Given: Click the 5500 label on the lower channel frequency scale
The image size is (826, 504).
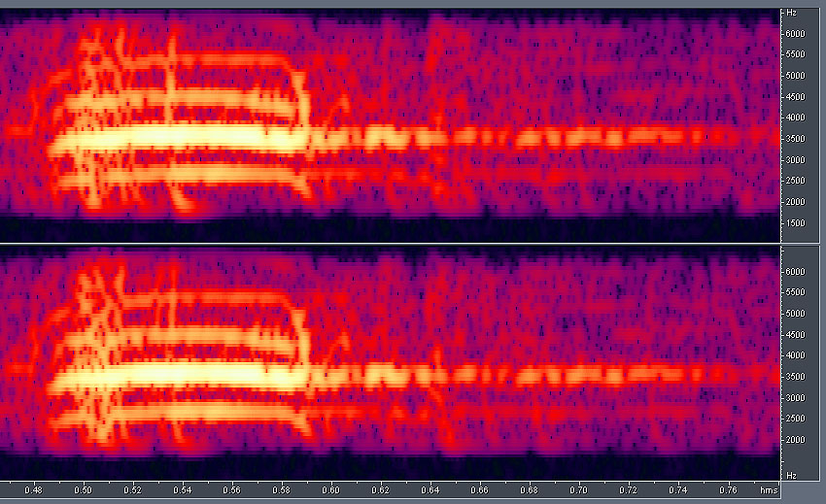Looking at the screenshot, I should pyautogui.click(x=796, y=292).
